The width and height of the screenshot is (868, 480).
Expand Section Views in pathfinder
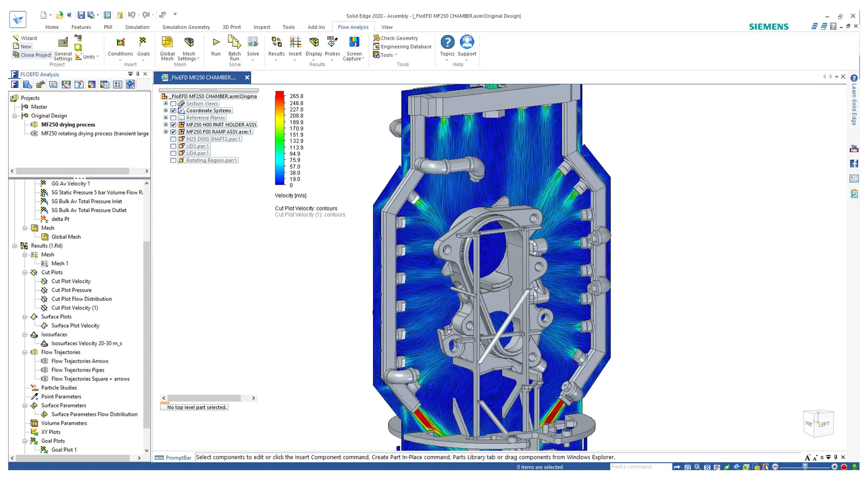click(165, 103)
